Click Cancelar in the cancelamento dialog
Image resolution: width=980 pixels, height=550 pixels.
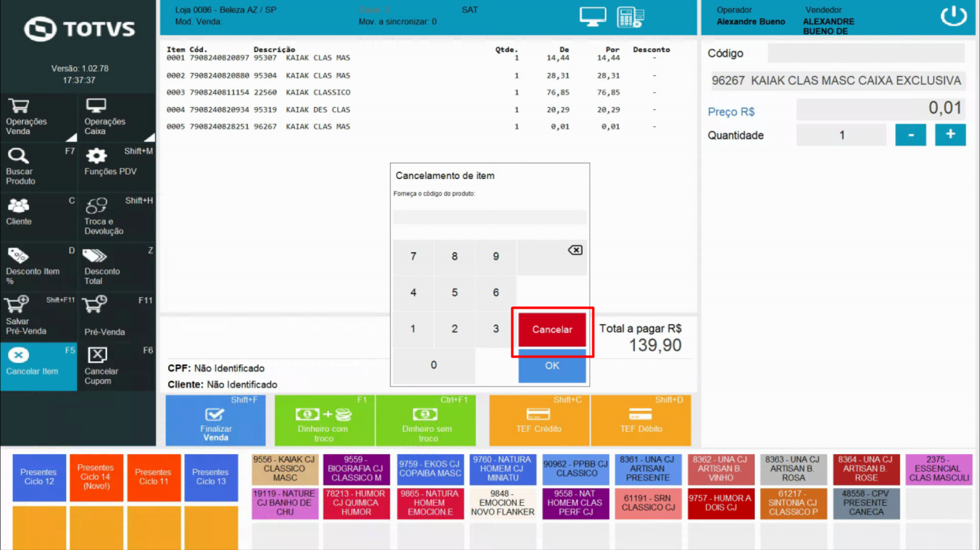point(552,329)
